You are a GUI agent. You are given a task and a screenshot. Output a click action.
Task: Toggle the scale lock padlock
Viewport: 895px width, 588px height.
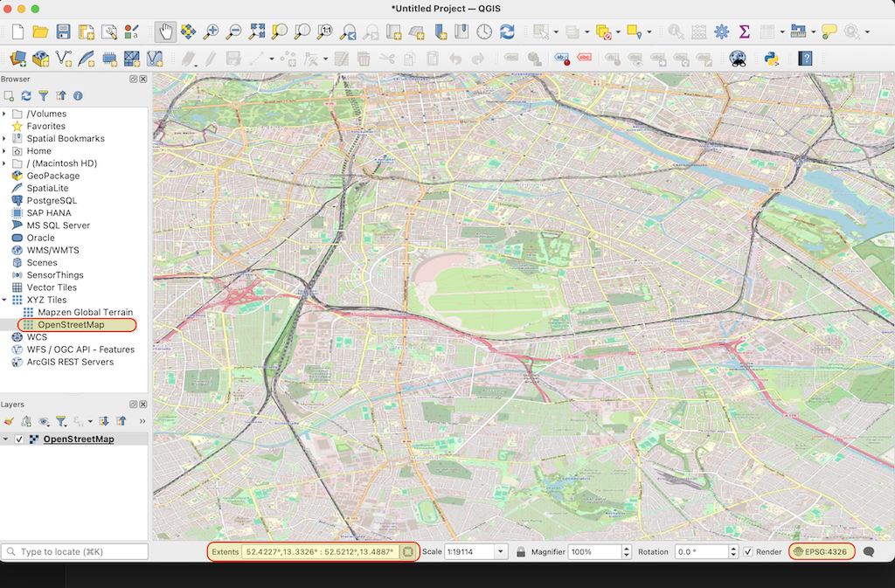point(521,551)
